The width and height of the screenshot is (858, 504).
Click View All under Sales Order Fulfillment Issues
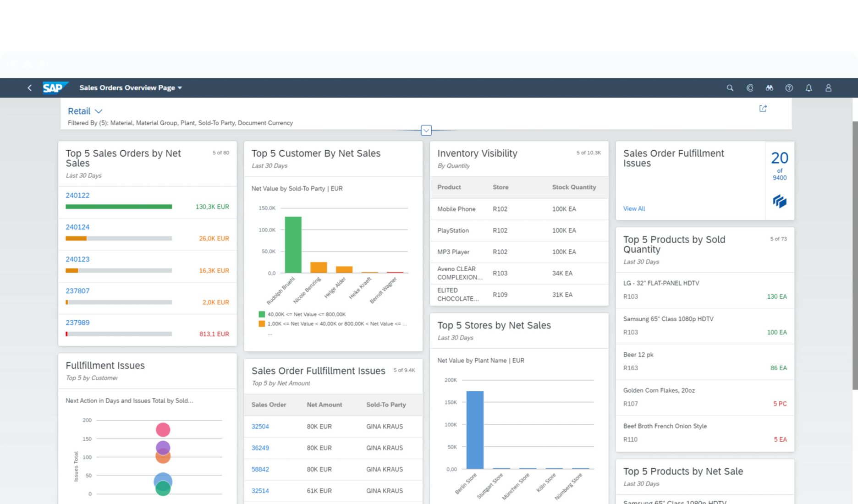pos(634,208)
